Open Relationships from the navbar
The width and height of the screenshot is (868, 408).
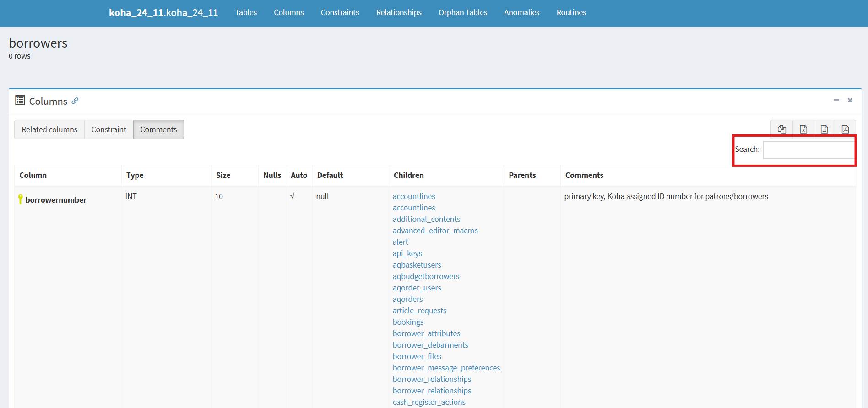[x=399, y=12]
